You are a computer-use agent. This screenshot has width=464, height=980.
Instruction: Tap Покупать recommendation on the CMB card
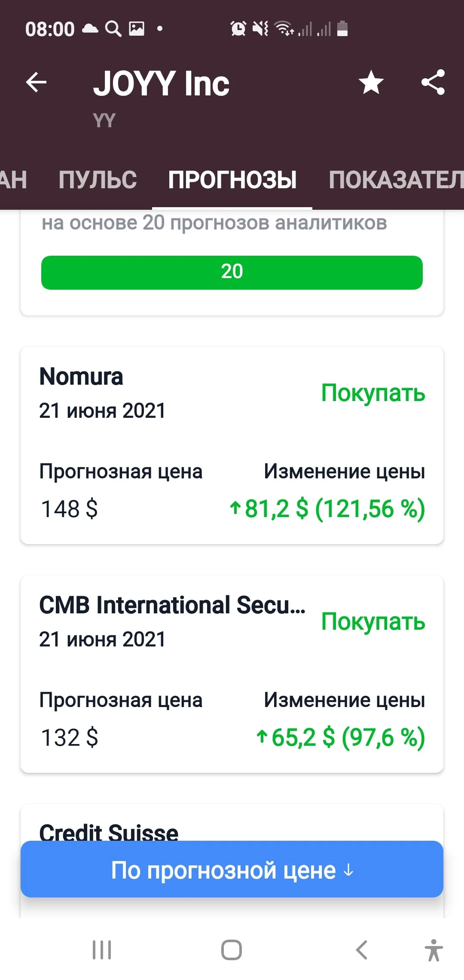coord(373,622)
